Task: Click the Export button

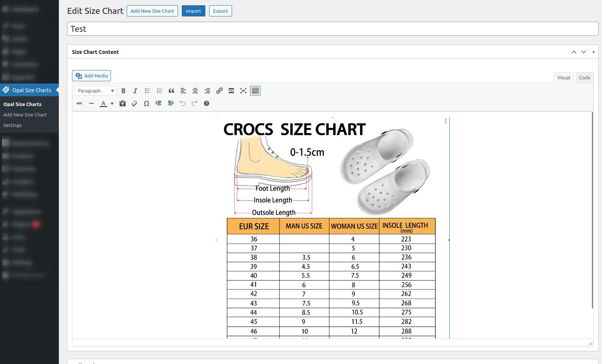Action: point(220,11)
